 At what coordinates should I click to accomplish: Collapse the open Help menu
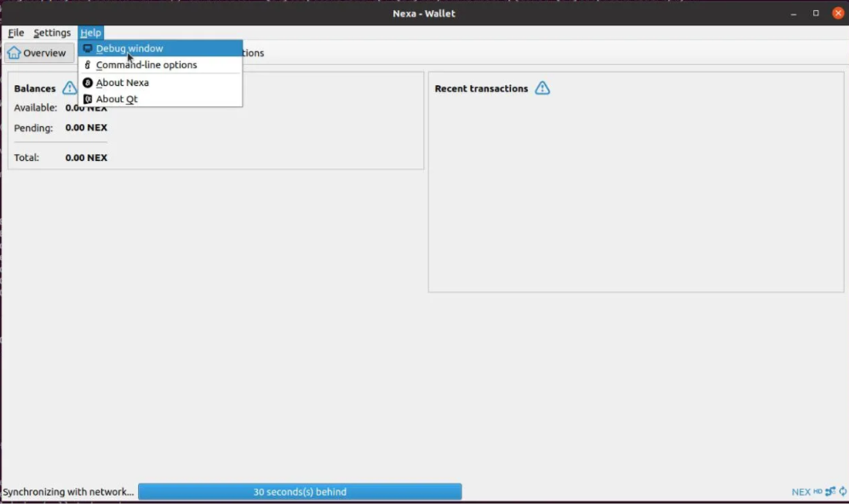[90, 33]
